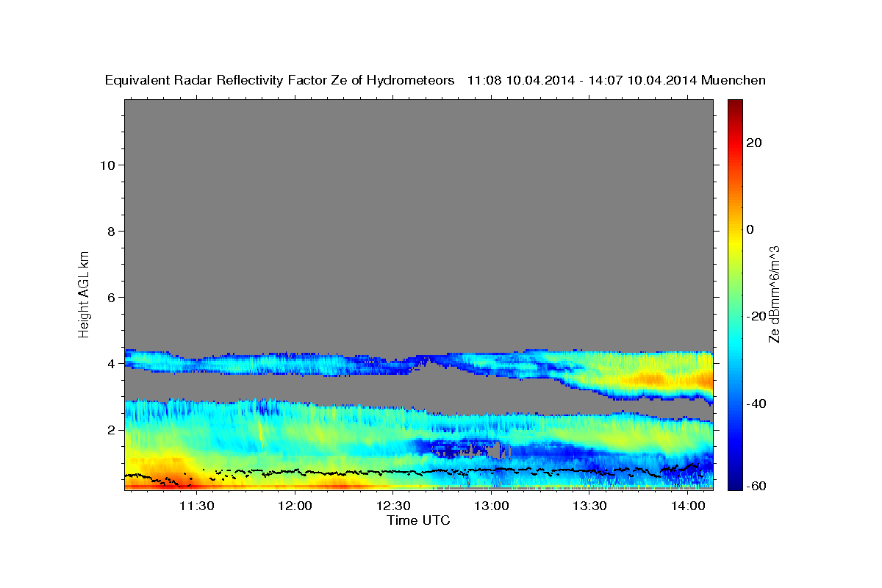Click the dark blue bottom of colorbar
The width and height of the screenshot is (882, 588).
[735, 481]
